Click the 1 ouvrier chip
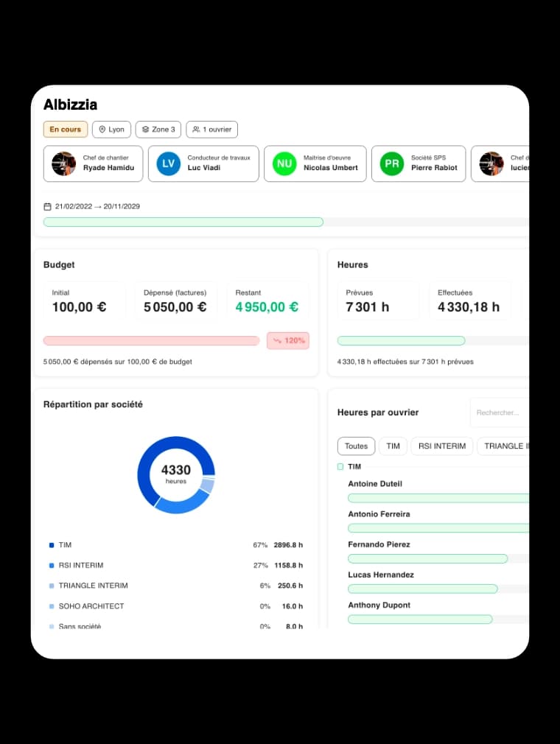The height and width of the screenshot is (744, 560). coord(211,129)
